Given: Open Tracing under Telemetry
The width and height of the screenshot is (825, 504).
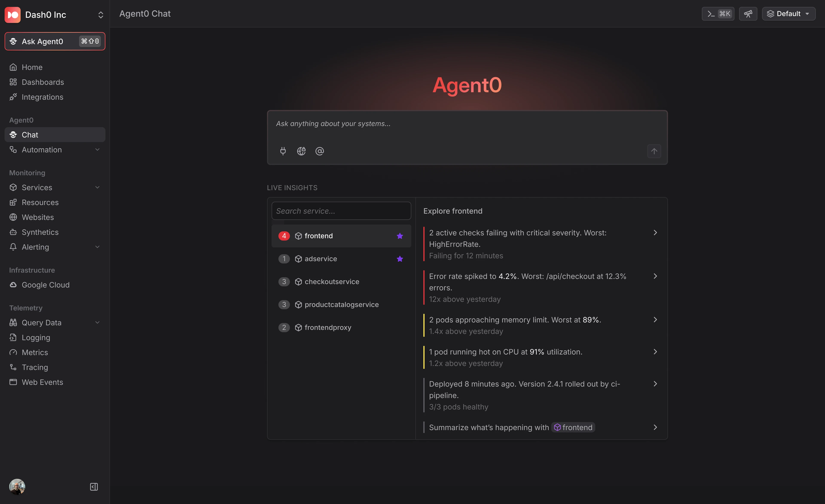Looking at the screenshot, I should coord(55,367).
